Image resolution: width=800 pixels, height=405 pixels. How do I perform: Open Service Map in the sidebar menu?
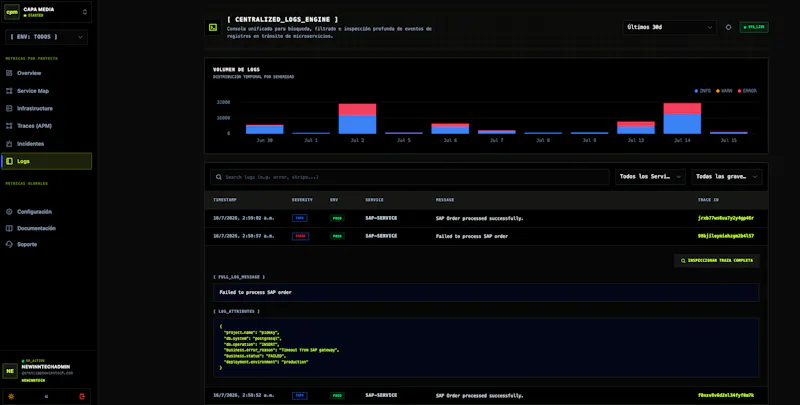coord(46,91)
